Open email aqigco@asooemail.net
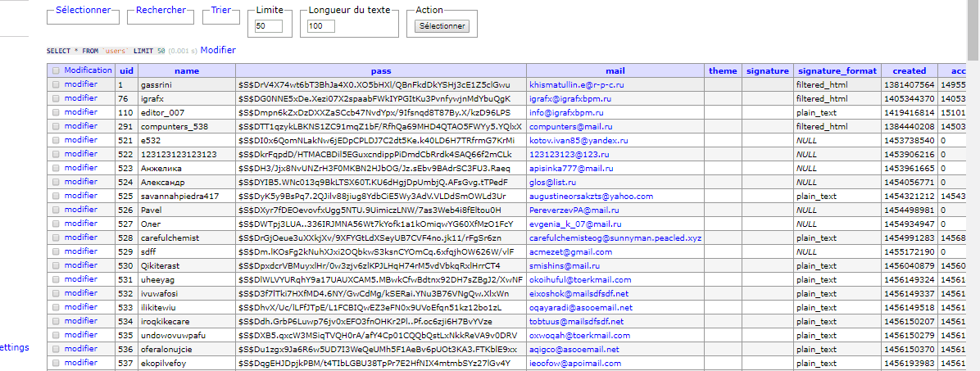This screenshot has width=980, height=371. coord(574,349)
